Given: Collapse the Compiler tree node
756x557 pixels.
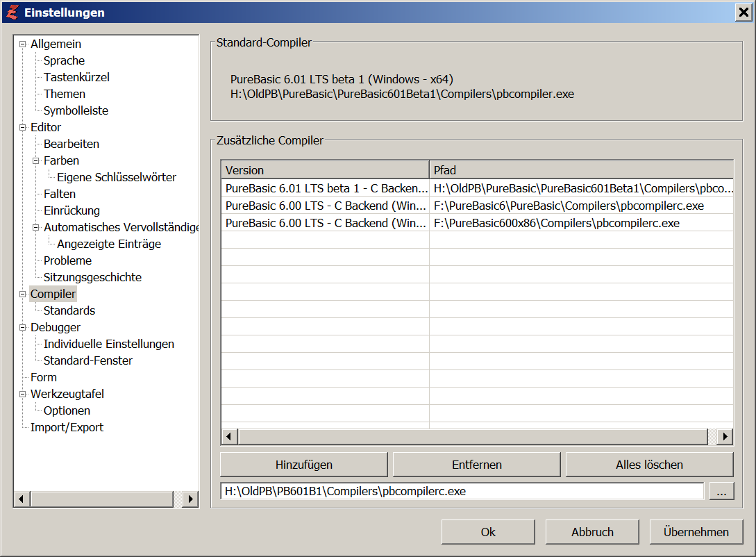Looking at the screenshot, I should tap(22, 294).
